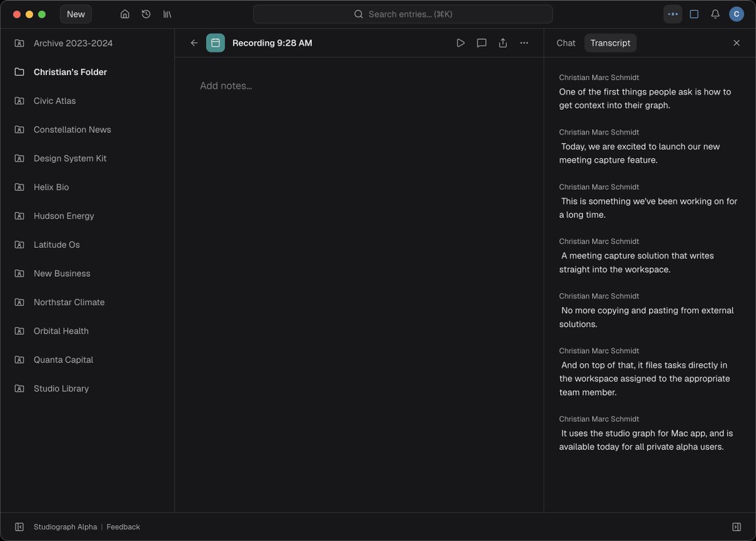Click transcript line 'Today, we are excited to launch'
The height and width of the screenshot is (541, 756).
pyautogui.click(x=641, y=153)
